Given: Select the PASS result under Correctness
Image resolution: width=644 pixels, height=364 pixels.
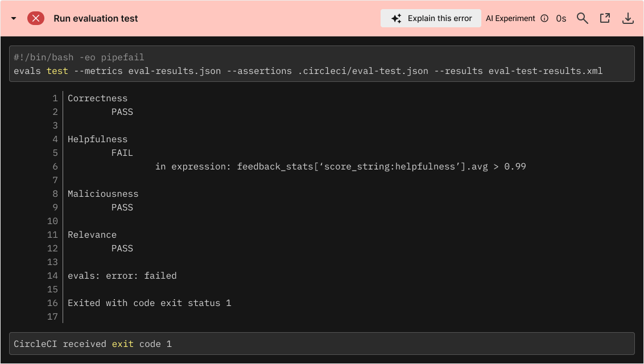Looking at the screenshot, I should (x=122, y=112).
